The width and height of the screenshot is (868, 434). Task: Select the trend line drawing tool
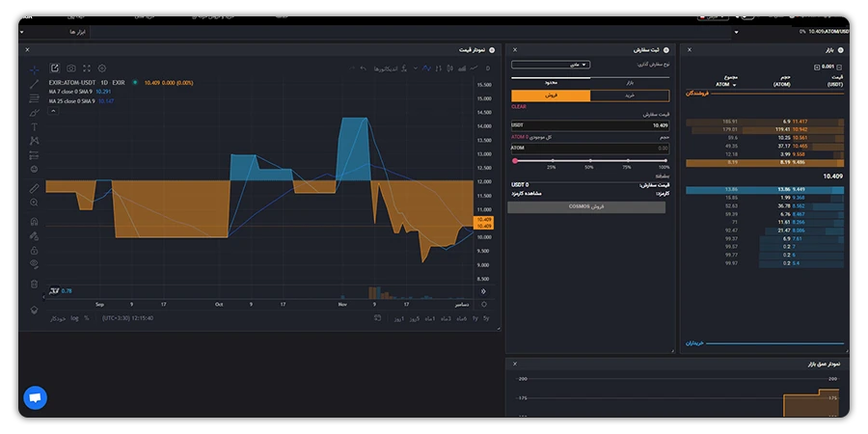[x=35, y=84]
